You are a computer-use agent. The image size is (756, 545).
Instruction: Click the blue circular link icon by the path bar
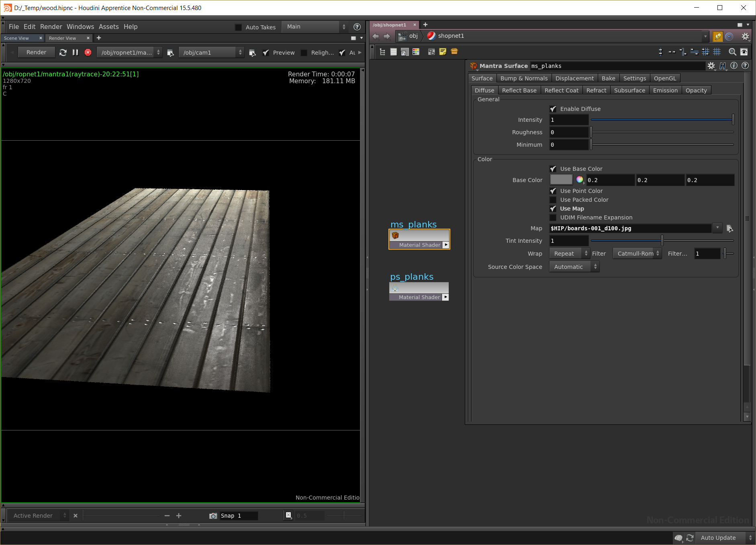[x=729, y=37]
